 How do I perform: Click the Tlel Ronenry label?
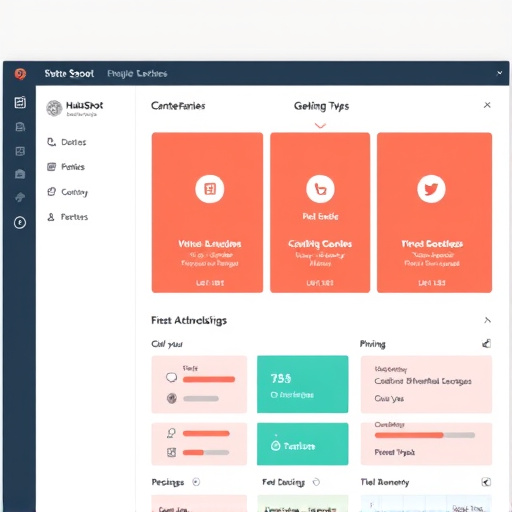385,482
